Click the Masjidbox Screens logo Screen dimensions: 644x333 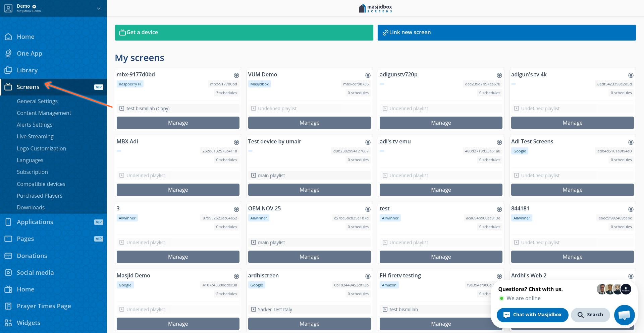[x=376, y=8]
